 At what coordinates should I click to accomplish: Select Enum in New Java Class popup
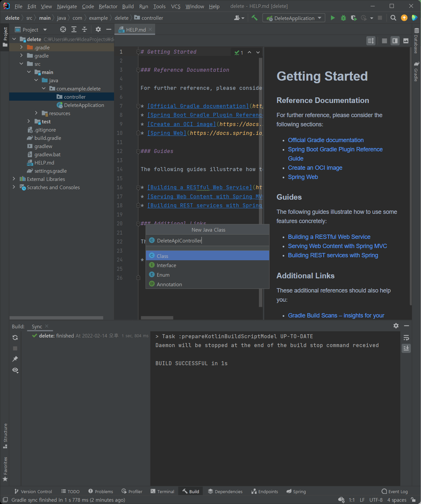pos(207,275)
